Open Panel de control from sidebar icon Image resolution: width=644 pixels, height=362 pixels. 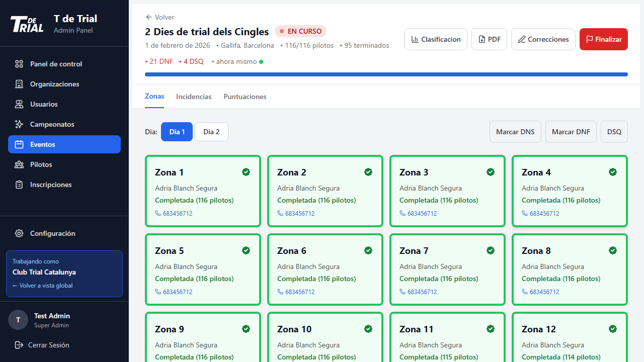(19, 64)
